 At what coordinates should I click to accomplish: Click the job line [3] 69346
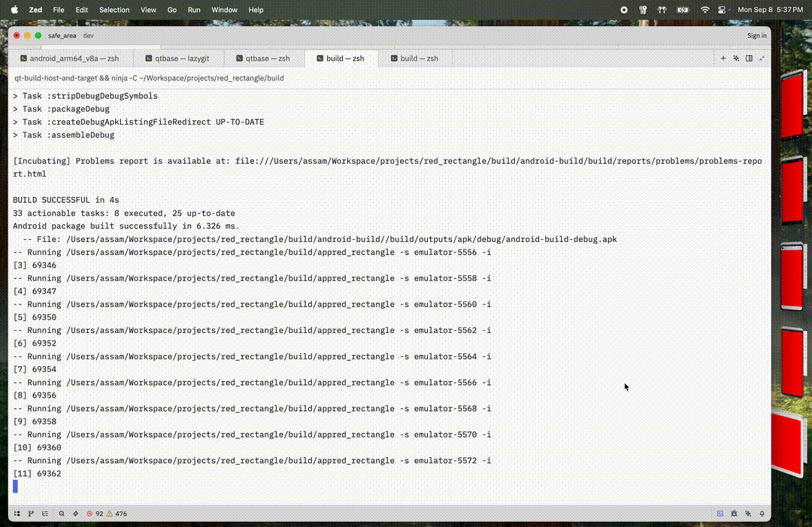tap(35, 265)
